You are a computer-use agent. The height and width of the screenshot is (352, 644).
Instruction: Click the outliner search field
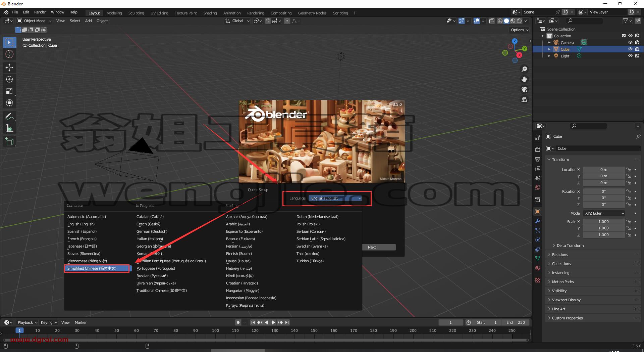coord(584,21)
